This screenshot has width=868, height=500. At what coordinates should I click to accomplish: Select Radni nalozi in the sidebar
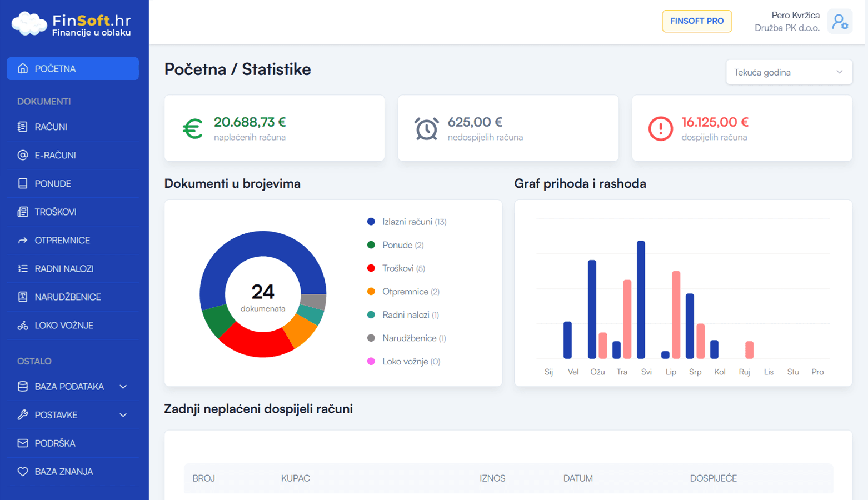click(x=64, y=268)
